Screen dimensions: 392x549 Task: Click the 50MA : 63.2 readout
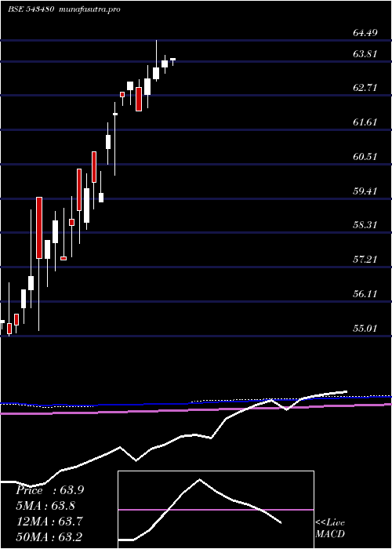tap(49, 536)
